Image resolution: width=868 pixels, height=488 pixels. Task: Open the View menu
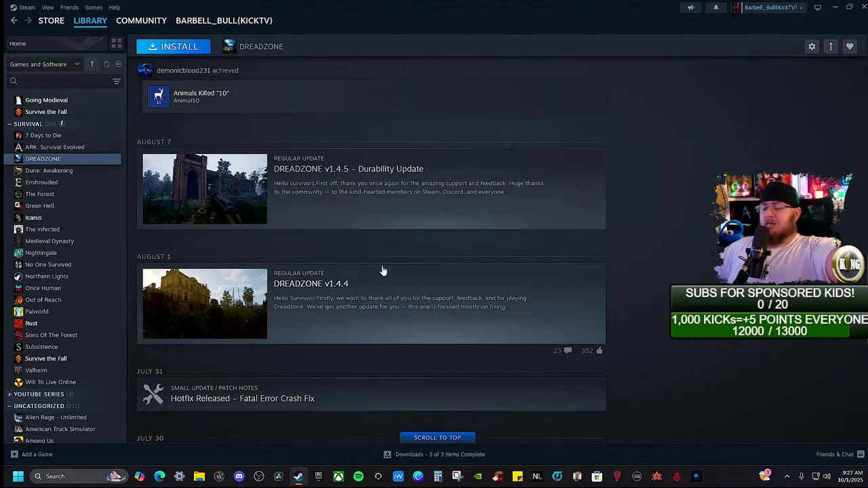tap(47, 7)
